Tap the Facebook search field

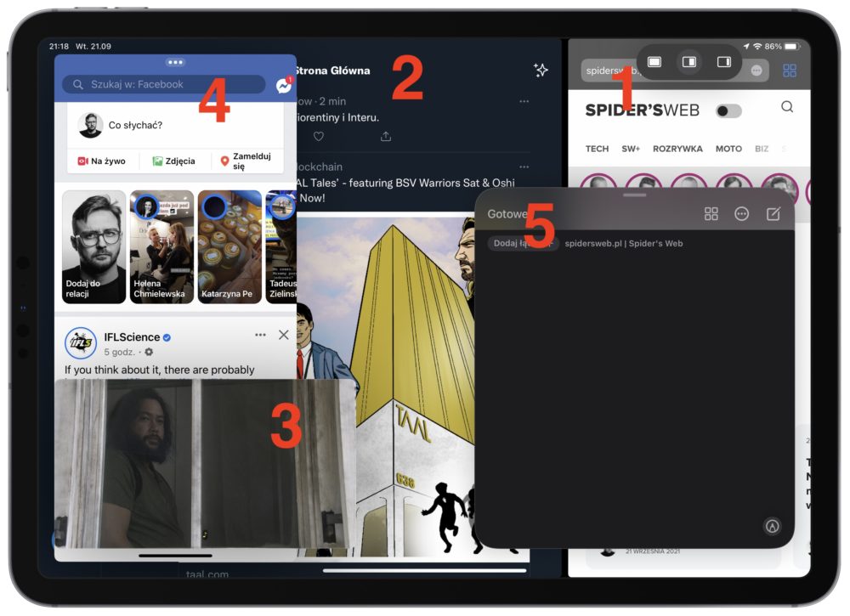click(164, 84)
